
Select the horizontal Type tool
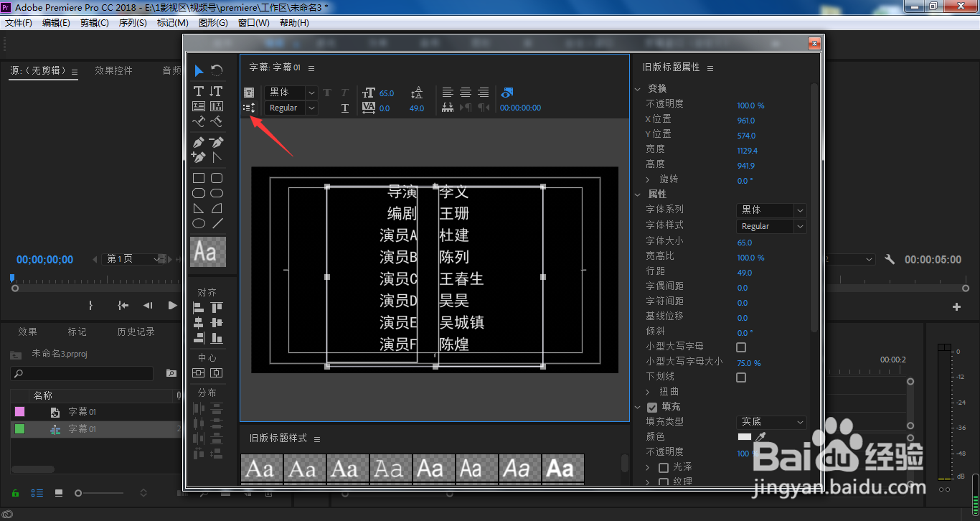[199, 91]
